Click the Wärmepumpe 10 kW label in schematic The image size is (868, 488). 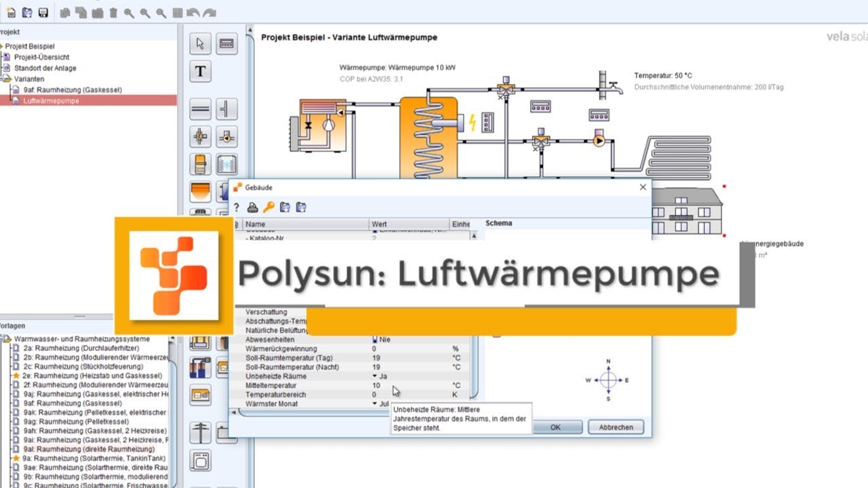click(x=397, y=68)
